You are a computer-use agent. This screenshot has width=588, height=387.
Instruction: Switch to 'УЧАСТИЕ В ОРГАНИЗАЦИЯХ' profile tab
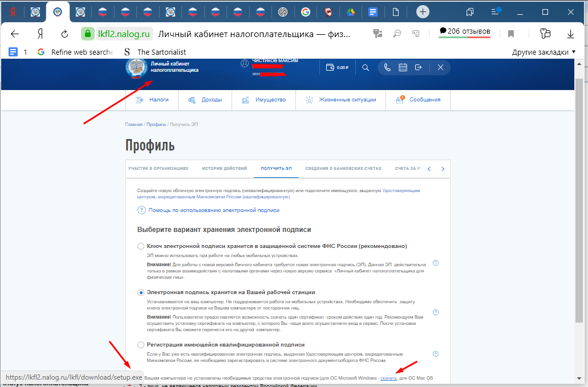point(158,169)
